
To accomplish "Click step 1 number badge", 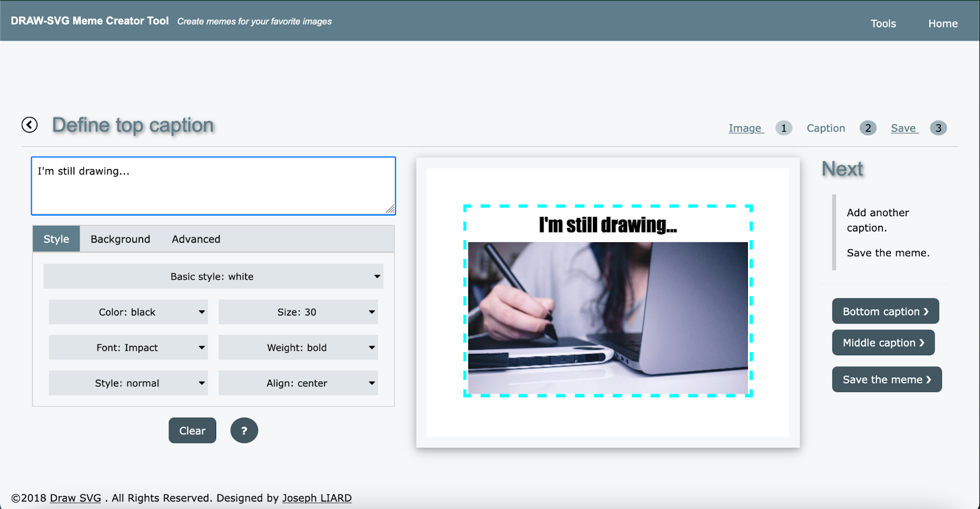I will pos(783,128).
